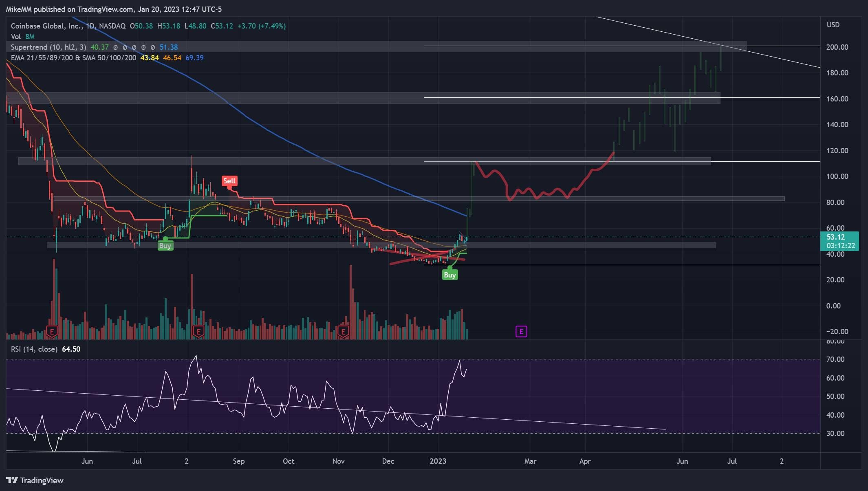Viewport: 868px width, 491px height.
Task: Click the RSI (14, close) indicator label
Action: (34, 349)
